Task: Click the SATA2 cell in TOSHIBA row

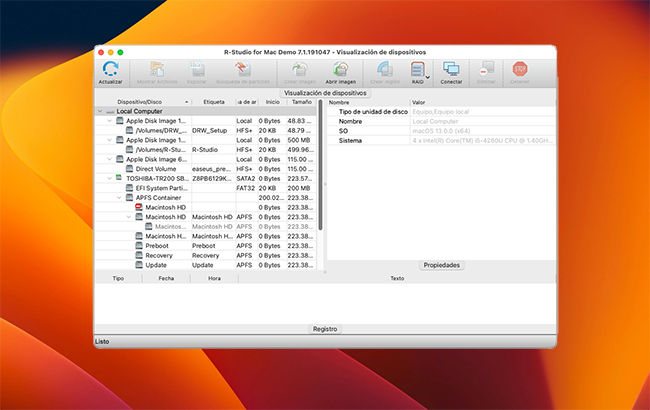Action: [246, 178]
